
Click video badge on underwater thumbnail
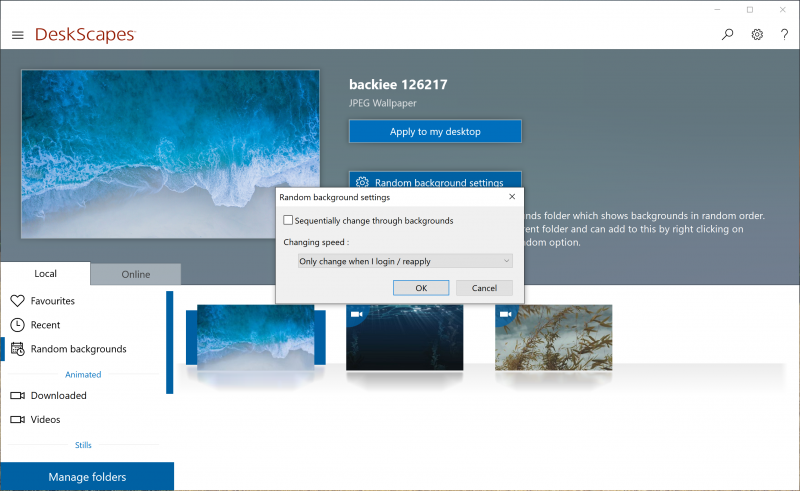click(x=356, y=314)
